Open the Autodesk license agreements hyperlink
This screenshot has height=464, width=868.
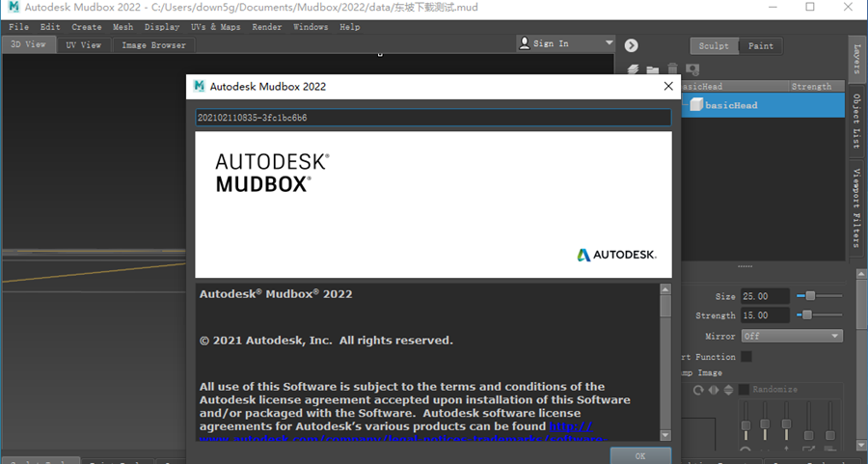(x=571, y=426)
